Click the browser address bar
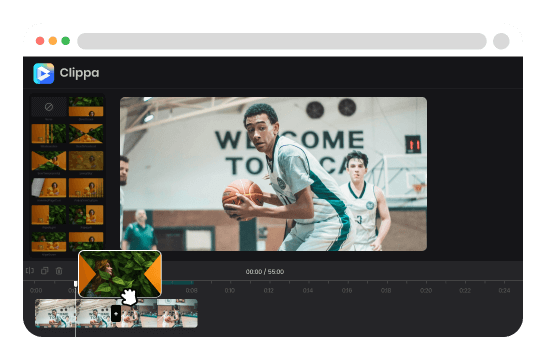547x360 pixels. coord(282,41)
